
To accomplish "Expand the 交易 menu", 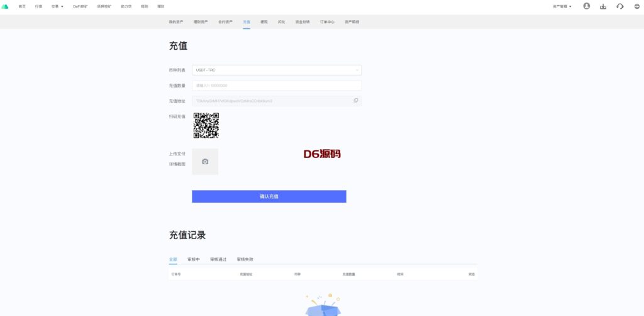I will click(x=57, y=6).
